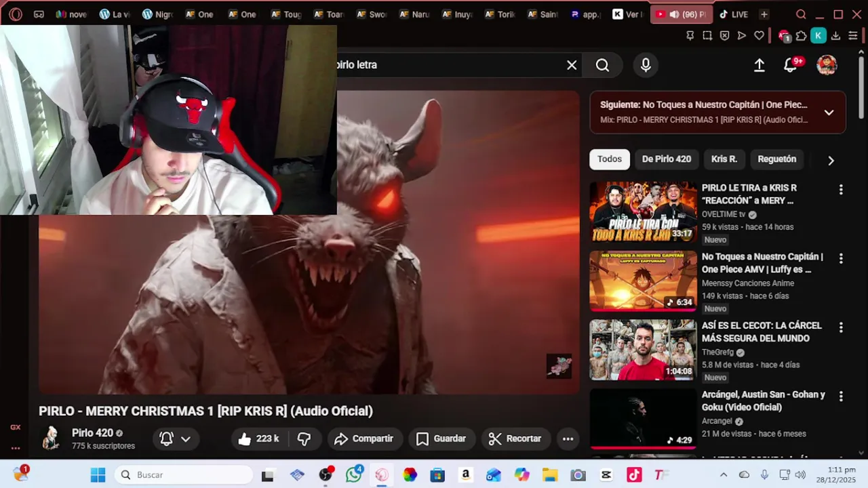The height and width of the screenshot is (488, 868).
Task: Open Opera player triangle icon
Action: point(742,36)
